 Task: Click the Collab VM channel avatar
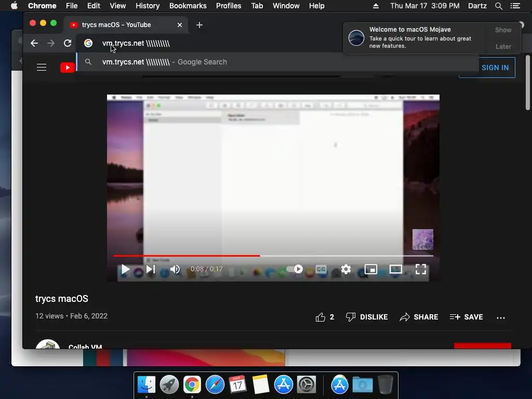pyautogui.click(x=47, y=344)
